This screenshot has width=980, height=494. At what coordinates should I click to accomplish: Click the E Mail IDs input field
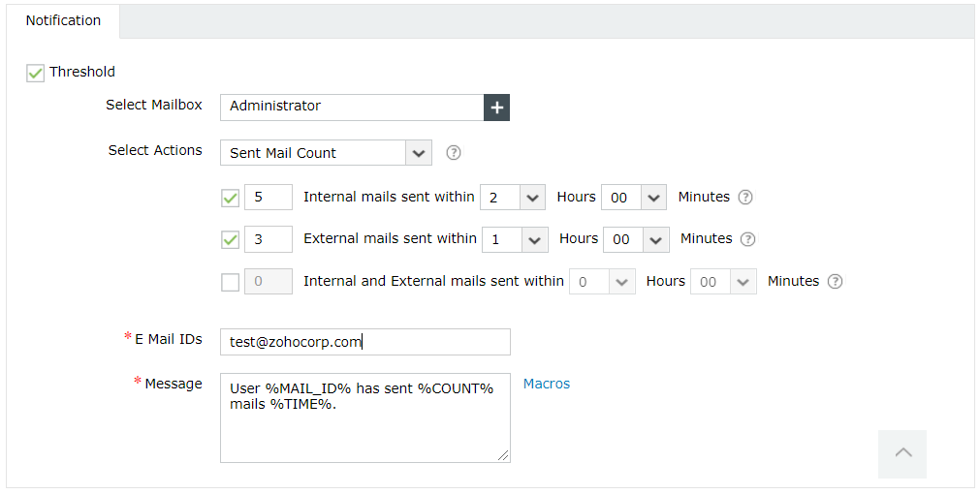[x=364, y=342]
